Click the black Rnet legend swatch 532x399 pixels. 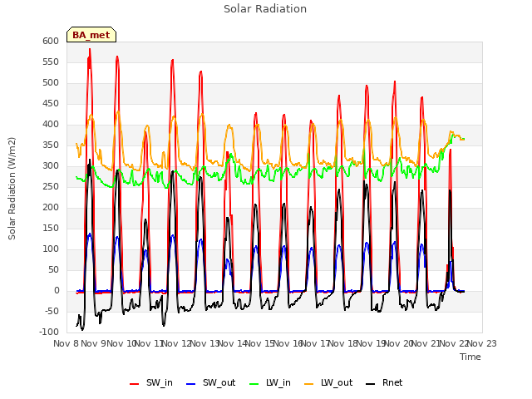pyautogui.click(x=371, y=384)
